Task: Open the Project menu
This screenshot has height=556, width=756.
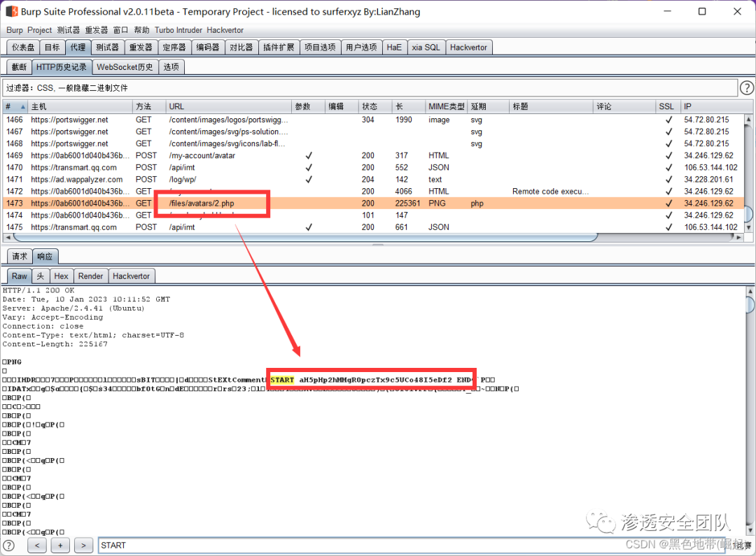Action: point(39,30)
